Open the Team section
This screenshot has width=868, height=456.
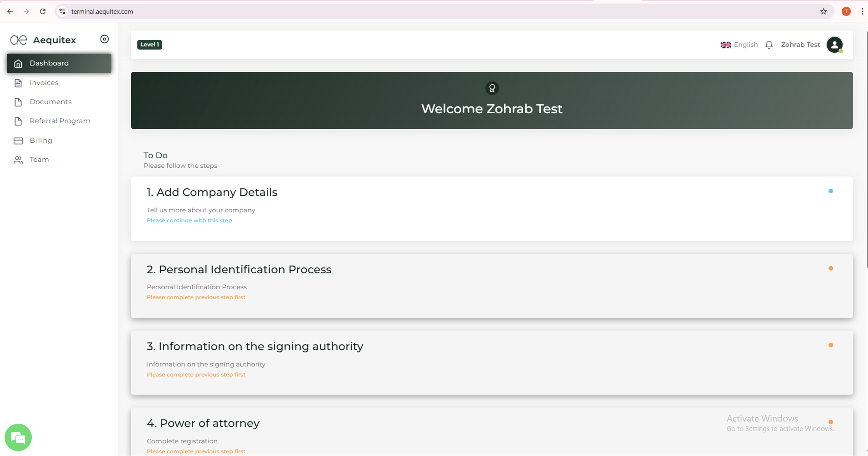point(39,159)
